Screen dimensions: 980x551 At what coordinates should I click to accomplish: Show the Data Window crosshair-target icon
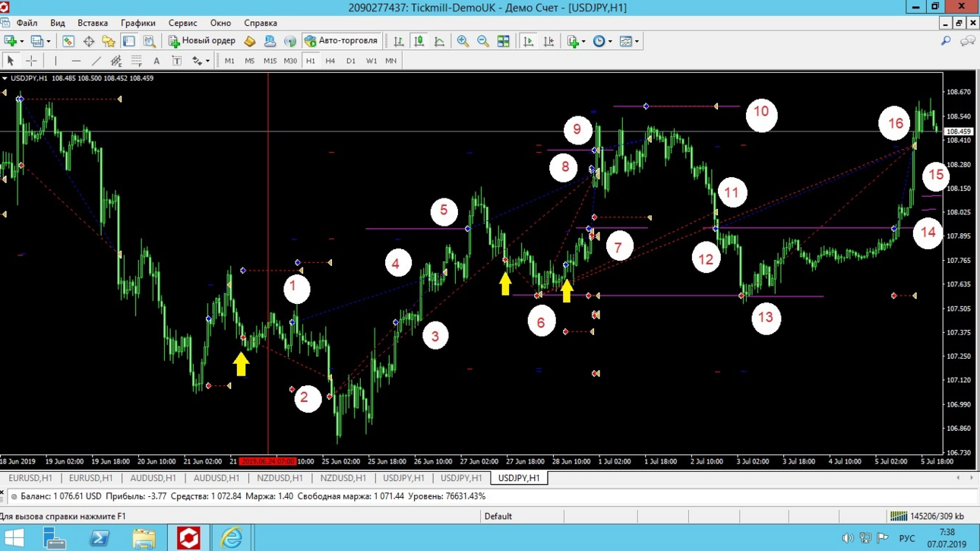tap(89, 41)
